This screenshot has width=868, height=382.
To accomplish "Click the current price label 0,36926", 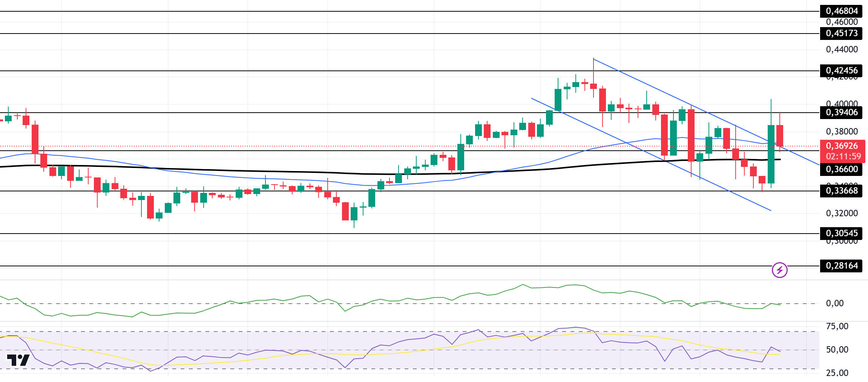I will click(x=842, y=146).
